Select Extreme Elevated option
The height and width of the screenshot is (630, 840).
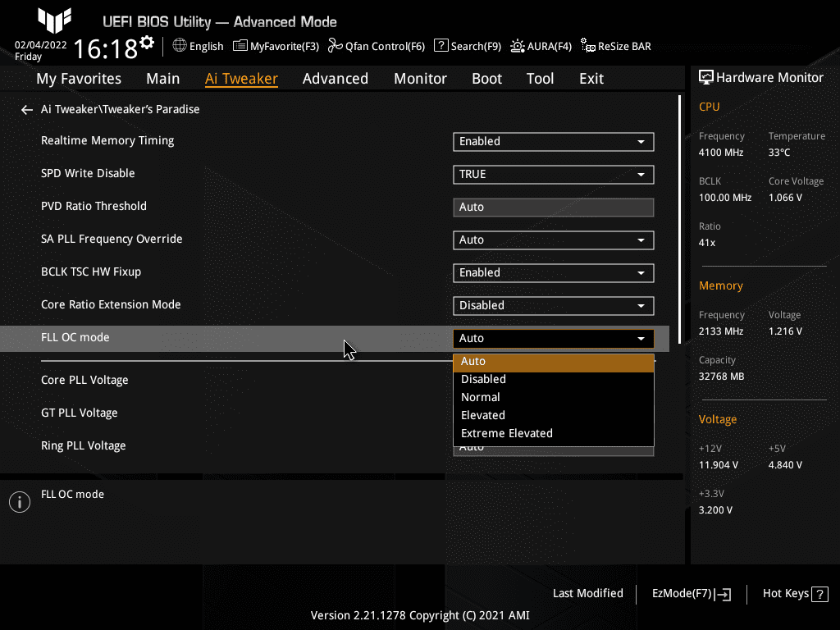554,433
